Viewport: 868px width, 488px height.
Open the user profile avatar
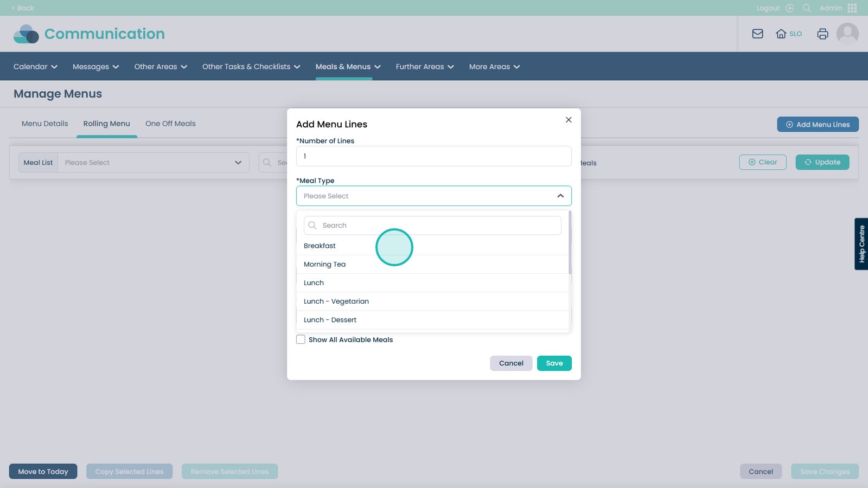click(x=847, y=34)
